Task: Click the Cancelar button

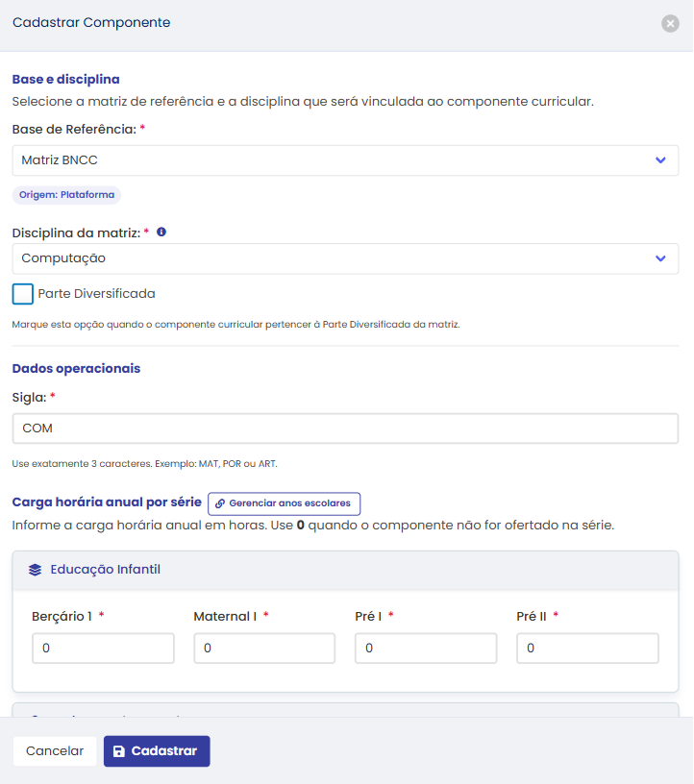Action: [x=55, y=751]
